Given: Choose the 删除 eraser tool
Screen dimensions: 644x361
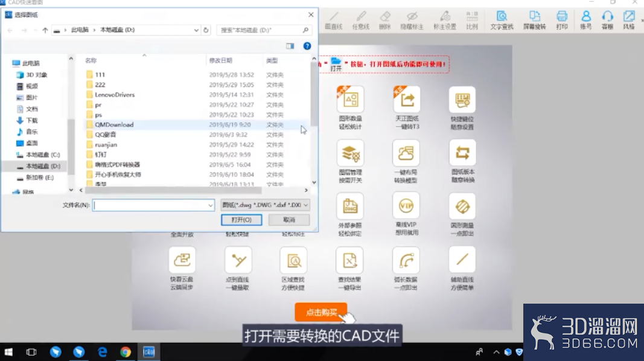Looking at the screenshot, I should 385,21.
